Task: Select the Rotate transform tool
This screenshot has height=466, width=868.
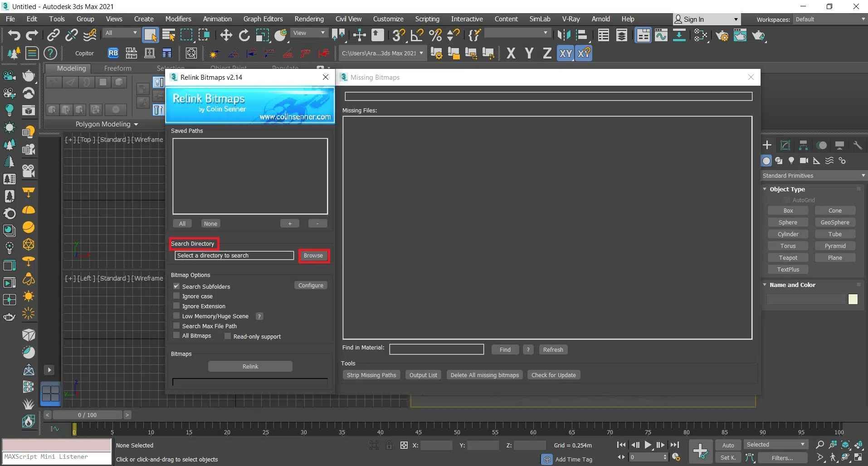Action: click(x=244, y=35)
